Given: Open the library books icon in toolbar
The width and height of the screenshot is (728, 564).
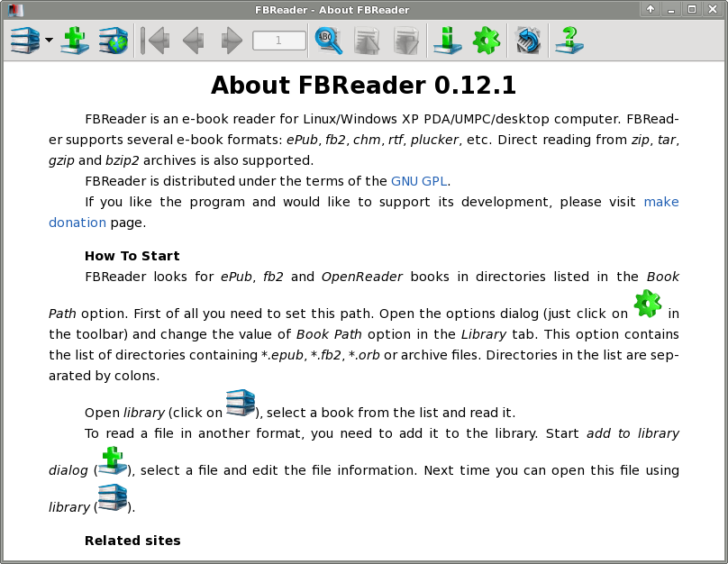Looking at the screenshot, I should (25, 41).
